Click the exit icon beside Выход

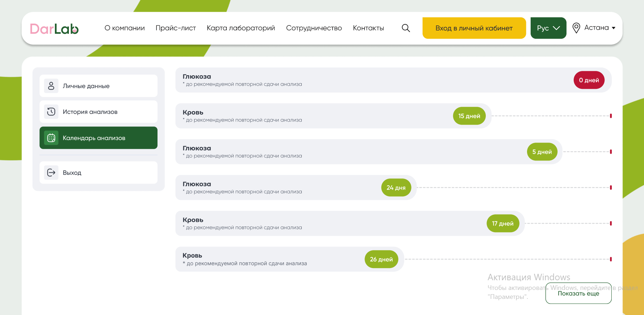[x=51, y=173]
